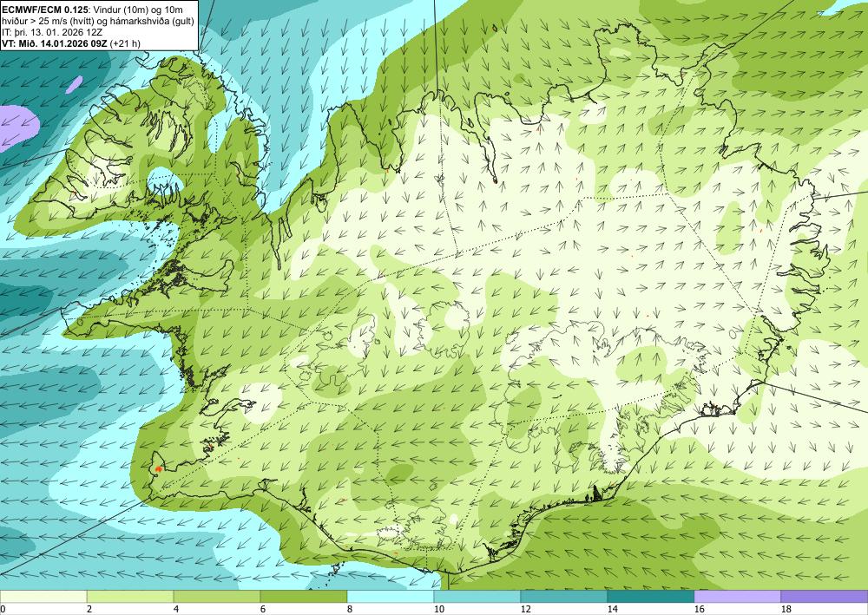Click the legend scale label "8"
Viewport: 868px width, 615px height.
tap(350, 609)
